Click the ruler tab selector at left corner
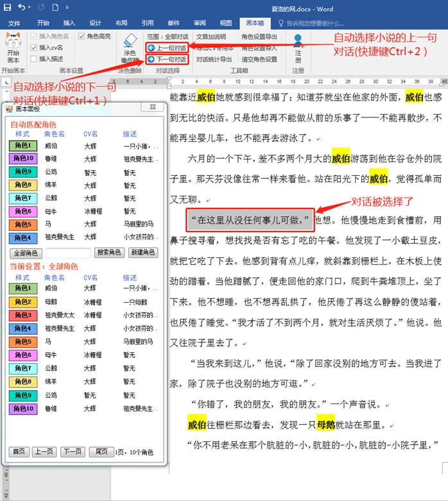This screenshot has height=501, width=448. [6, 82]
